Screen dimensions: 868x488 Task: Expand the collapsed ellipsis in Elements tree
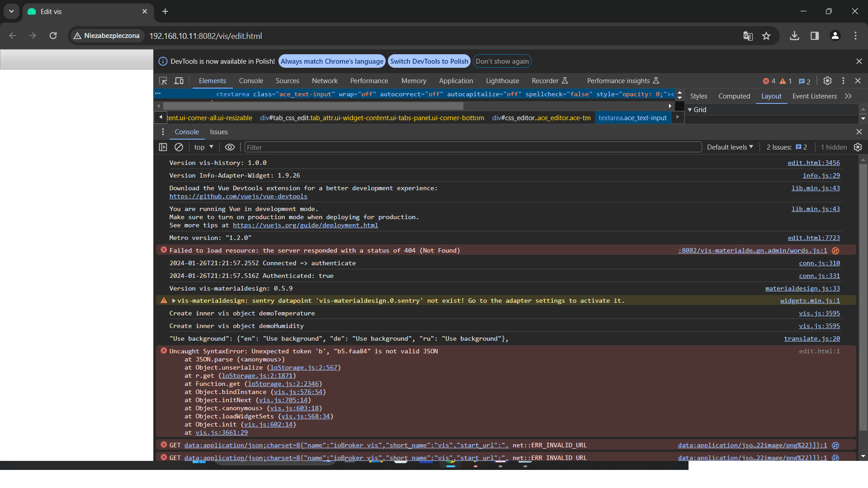158,94
